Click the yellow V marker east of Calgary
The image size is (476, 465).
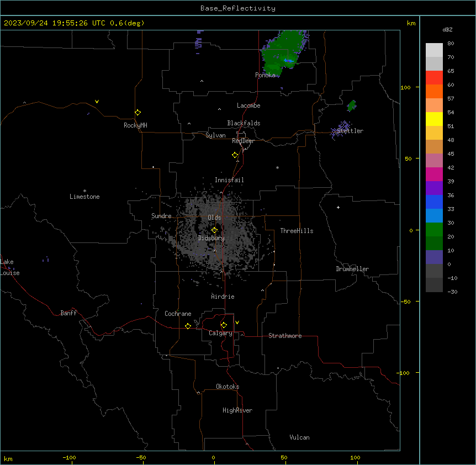click(x=237, y=323)
